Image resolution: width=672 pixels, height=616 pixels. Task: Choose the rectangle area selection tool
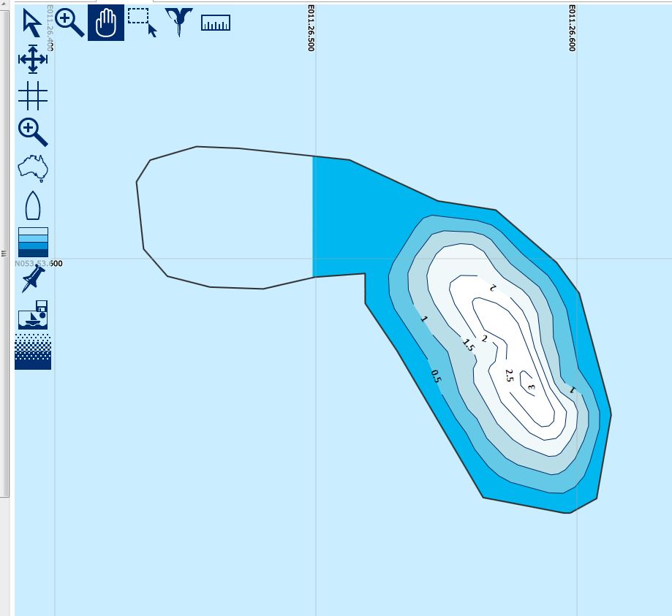142,23
